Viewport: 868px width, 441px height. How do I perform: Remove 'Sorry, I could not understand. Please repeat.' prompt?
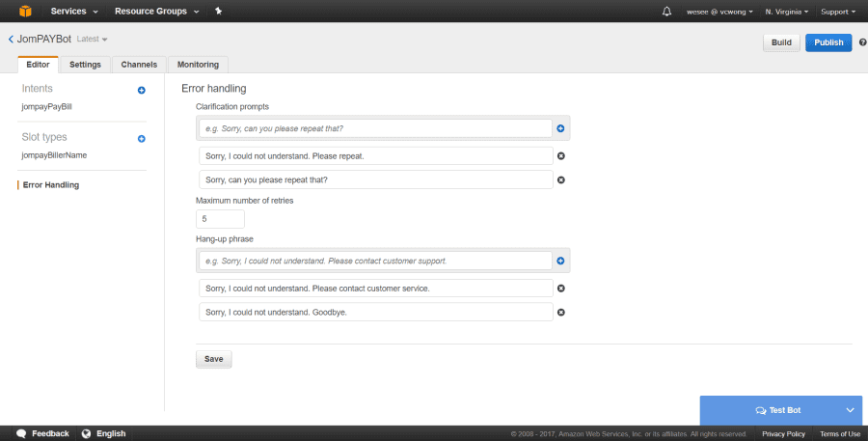click(x=560, y=156)
